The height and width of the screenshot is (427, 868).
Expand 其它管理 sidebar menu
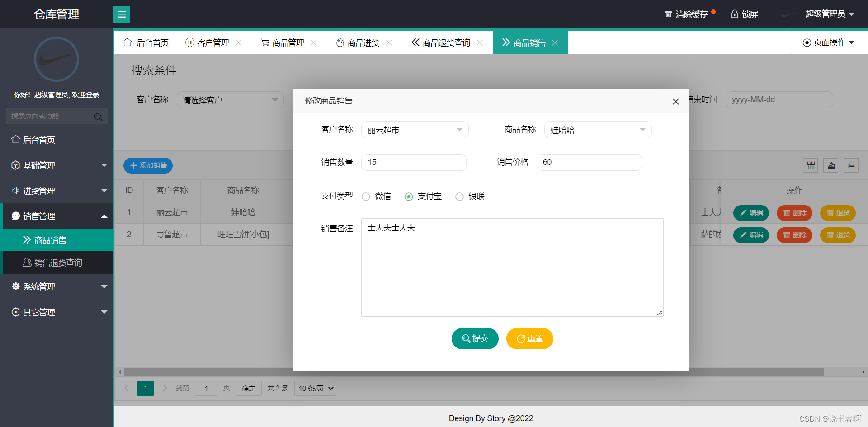pos(57,312)
